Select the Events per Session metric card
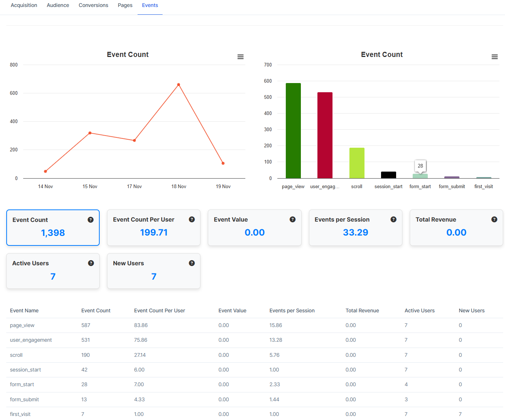This screenshot has width=505, height=420. point(356,227)
